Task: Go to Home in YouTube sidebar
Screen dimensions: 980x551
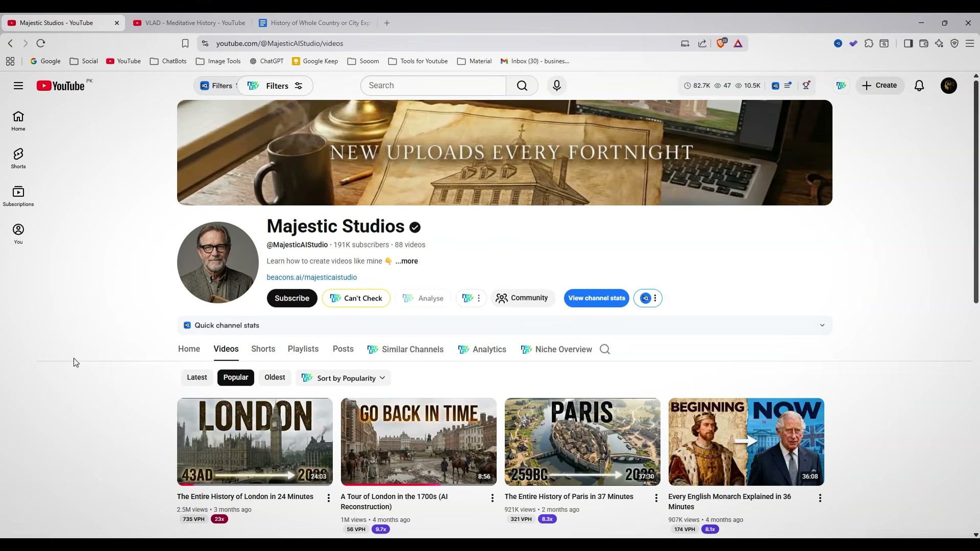Action: pyautogui.click(x=18, y=121)
